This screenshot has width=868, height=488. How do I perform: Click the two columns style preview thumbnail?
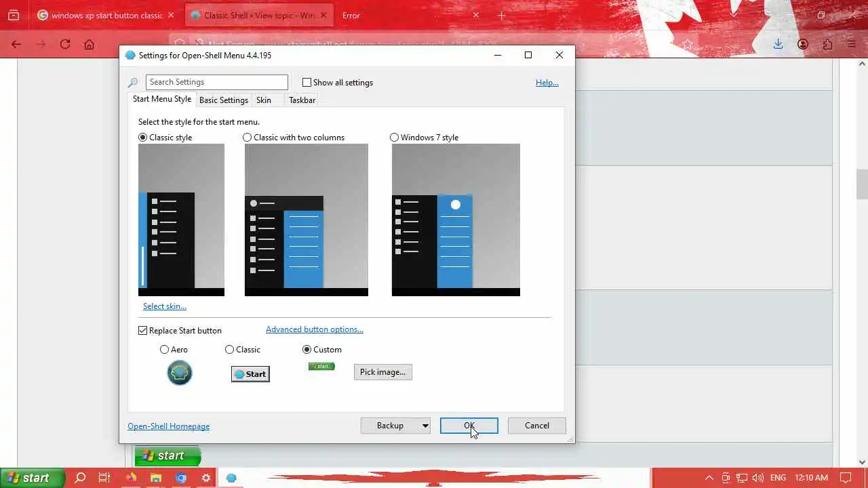click(x=307, y=220)
